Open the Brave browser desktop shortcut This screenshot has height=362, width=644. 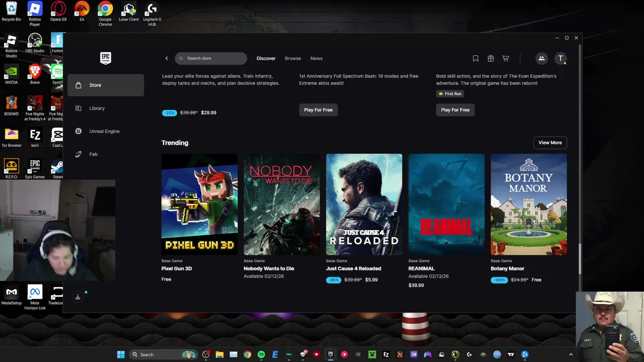coord(35,74)
